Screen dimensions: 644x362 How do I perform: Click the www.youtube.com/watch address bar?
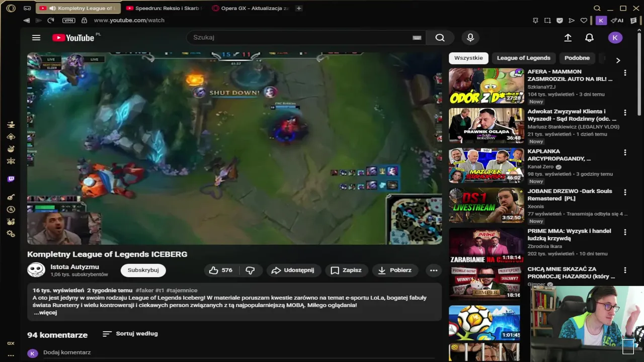point(129,21)
